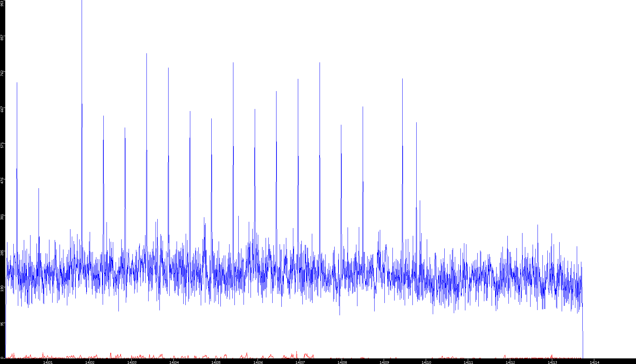This screenshot has height=364, width=636.
Task: Click the 14:08 time axis label
Action: [x=342, y=362]
